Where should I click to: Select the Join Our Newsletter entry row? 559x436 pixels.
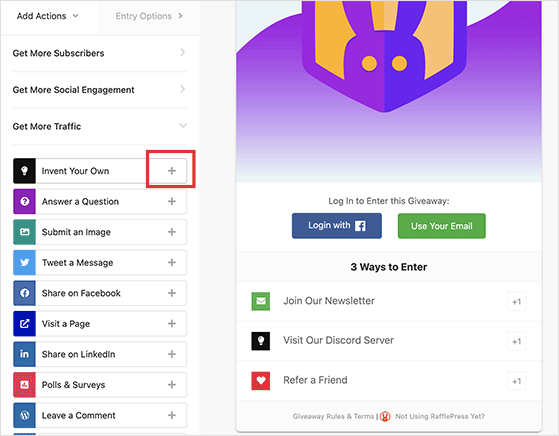pyautogui.click(x=389, y=301)
